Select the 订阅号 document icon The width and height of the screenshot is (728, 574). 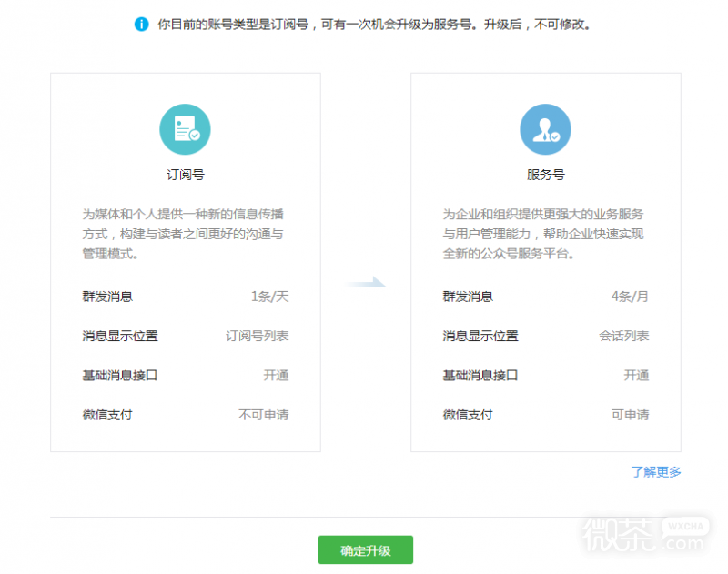185,129
